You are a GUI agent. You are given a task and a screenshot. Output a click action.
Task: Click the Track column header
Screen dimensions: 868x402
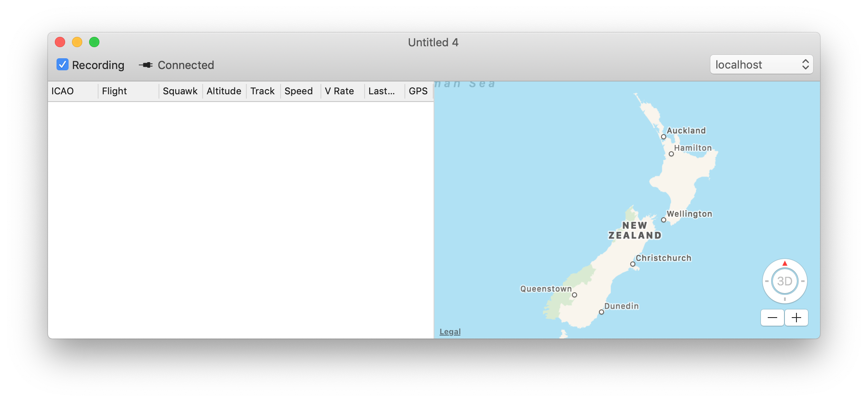pos(262,91)
